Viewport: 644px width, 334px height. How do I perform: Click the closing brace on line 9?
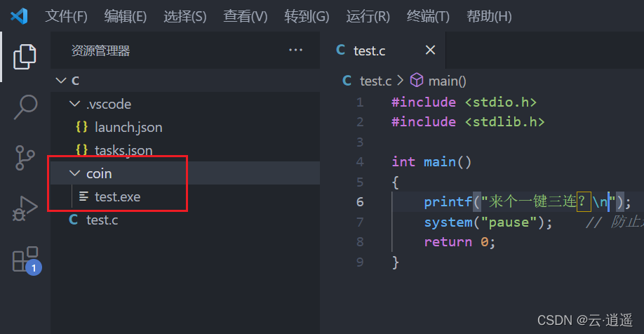(x=395, y=262)
